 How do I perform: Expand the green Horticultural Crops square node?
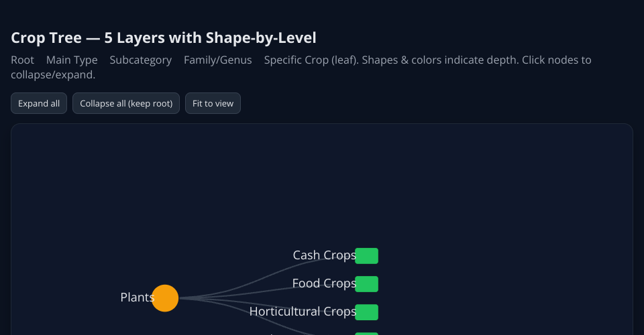click(367, 312)
